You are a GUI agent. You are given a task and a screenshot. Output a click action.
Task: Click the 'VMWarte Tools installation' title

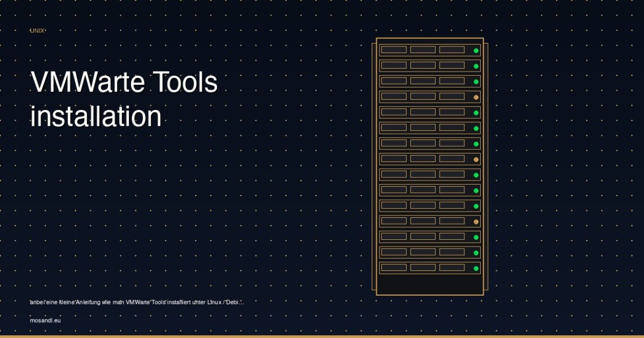pyautogui.click(x=124, y=99)
